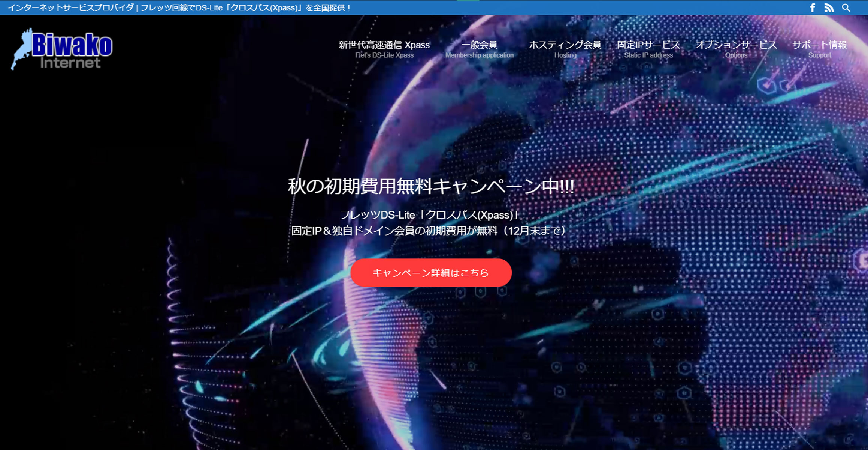868x450 pixels.
Task: Click headline 秋の初期費用無料キャンペーン中!!!
Action: 431,186
